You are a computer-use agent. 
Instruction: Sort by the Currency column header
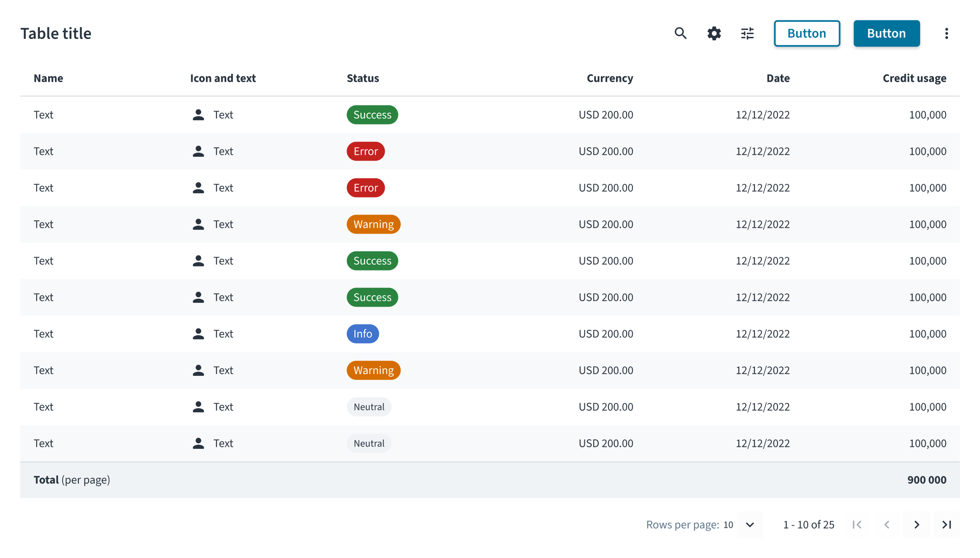coord(610,78)
